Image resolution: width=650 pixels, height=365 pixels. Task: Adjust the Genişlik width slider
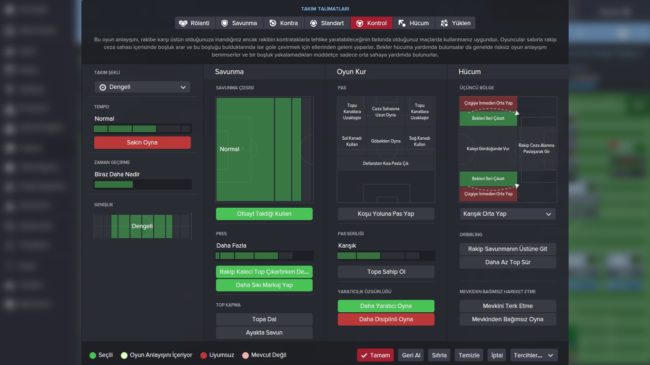142,226
